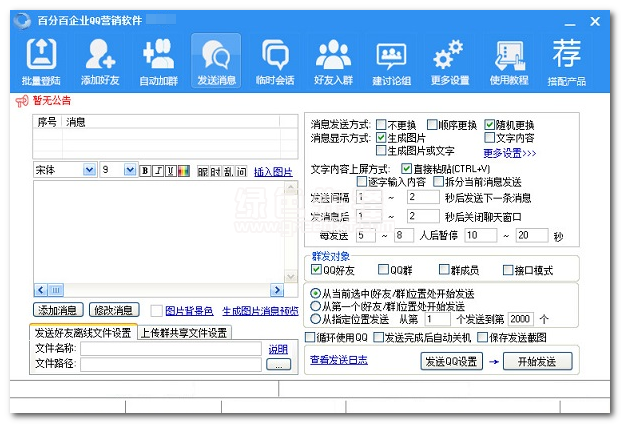Enable 逐字输入内容 checkbox
The width and height of the screenshot is (621, 424).
pyautogui.click(x=362, y=182)
